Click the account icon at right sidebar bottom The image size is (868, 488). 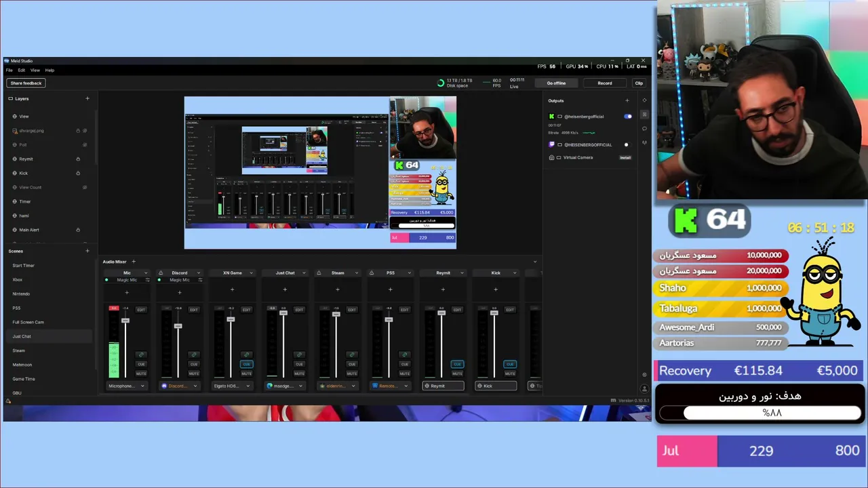[644, 389]
